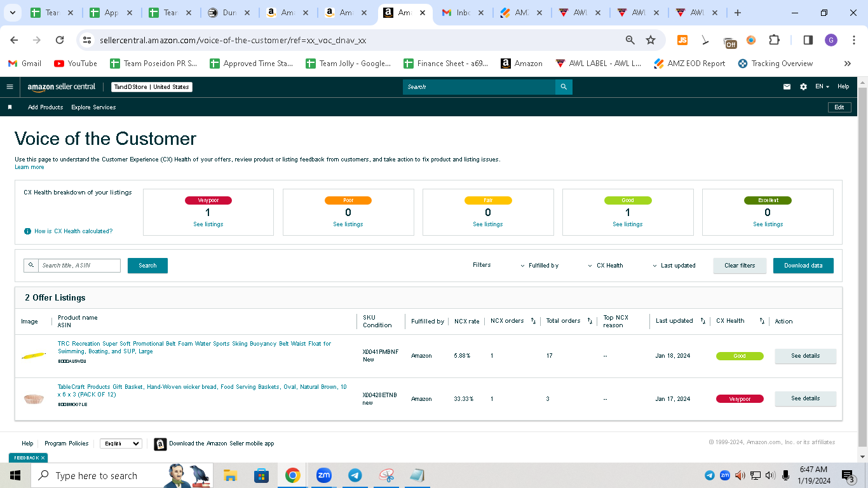Click the Edit button in navigation bar
Viewport: 868px width, 488px height.
click(x=839, y=107)
